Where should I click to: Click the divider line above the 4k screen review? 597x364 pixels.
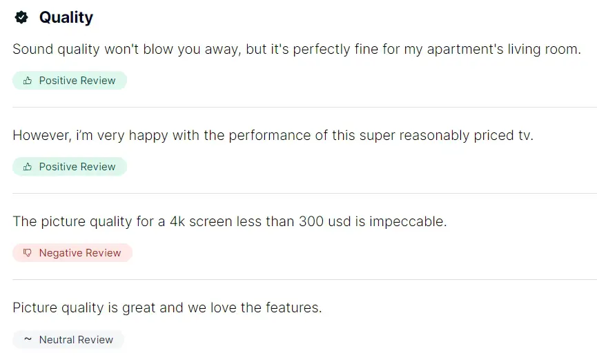click(x=304, y=193)
